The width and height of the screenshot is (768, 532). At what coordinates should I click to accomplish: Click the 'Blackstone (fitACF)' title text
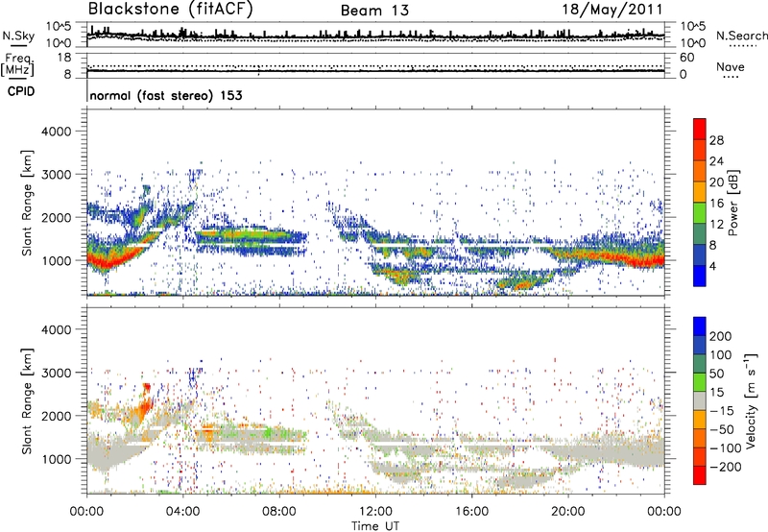click(x=171, y=9)
